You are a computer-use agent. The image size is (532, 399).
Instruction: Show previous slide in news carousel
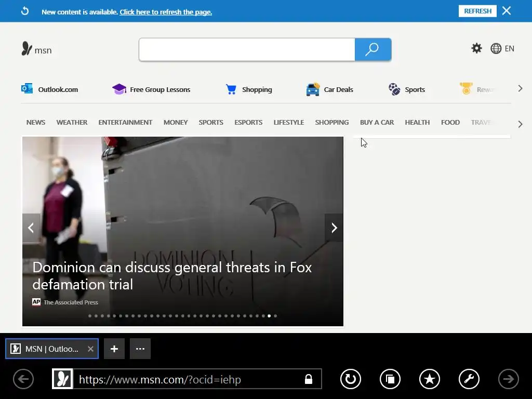31,228
